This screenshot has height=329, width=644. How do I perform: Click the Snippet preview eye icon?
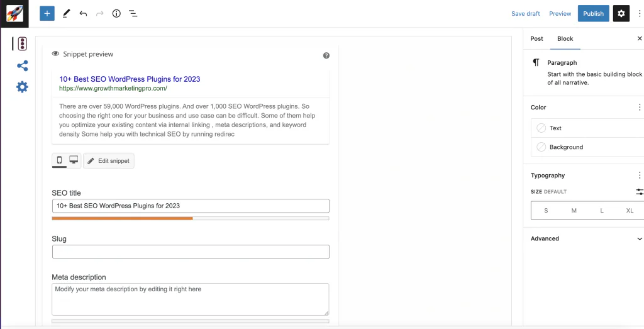tap(55, 54)
